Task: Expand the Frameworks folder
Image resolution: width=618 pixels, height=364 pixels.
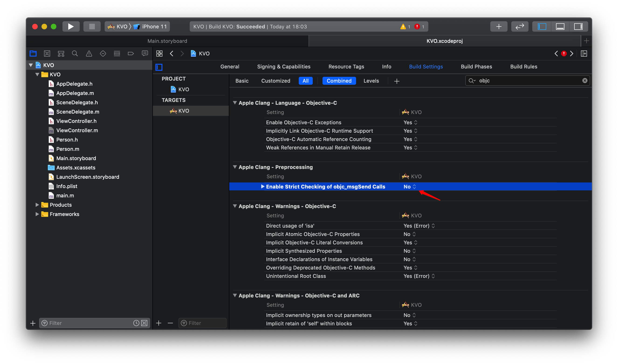Action: coord(37,214)
